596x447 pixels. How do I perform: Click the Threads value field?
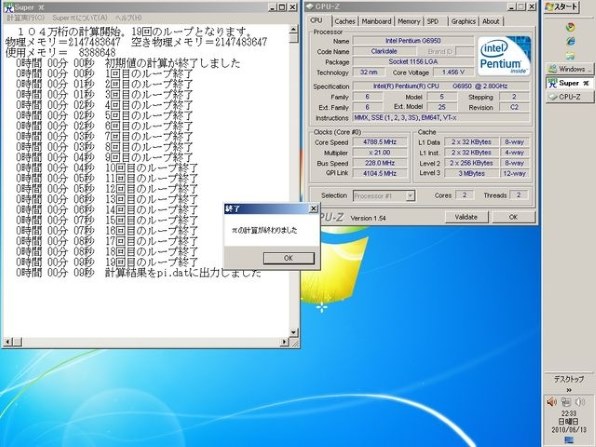518,195
